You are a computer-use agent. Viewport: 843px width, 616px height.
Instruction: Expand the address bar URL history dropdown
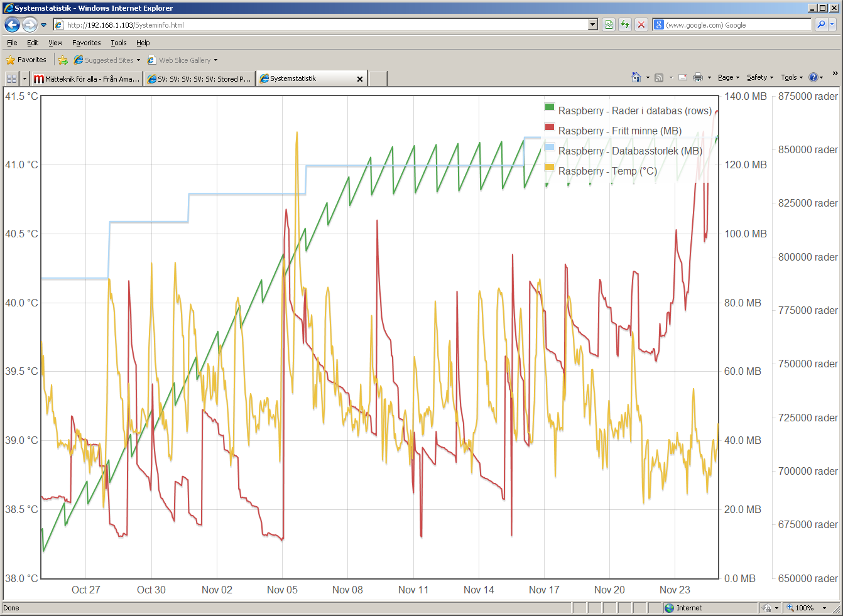593,25
